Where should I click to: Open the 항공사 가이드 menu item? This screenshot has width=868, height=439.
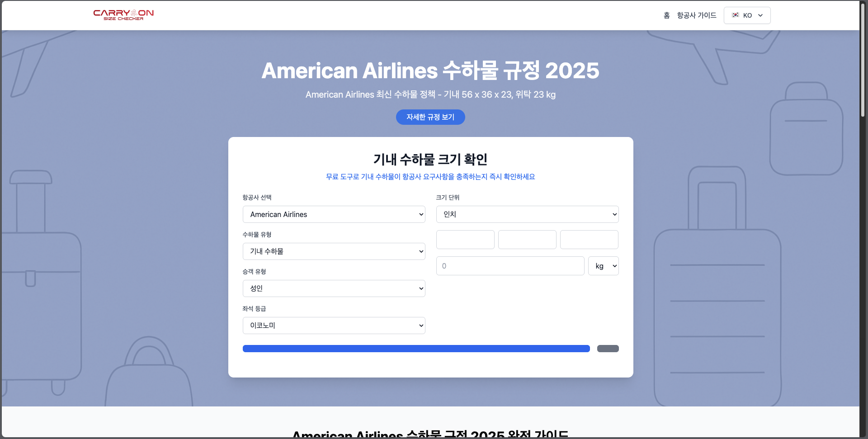coord(696,15)
